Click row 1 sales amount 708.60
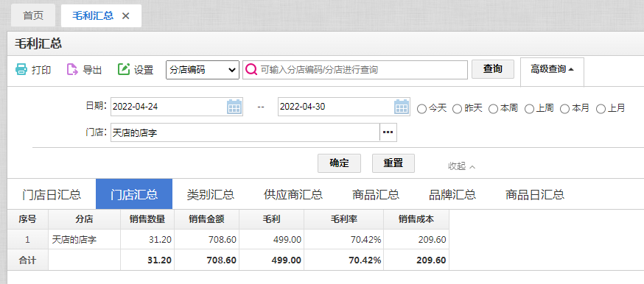The height and width of the screenshot is (284, 644). [x=206, y=239]
